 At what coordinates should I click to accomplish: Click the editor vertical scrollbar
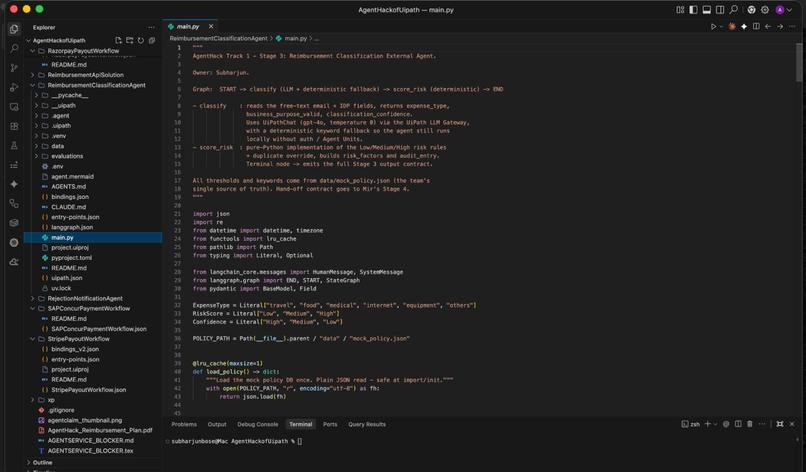[799, 62]
